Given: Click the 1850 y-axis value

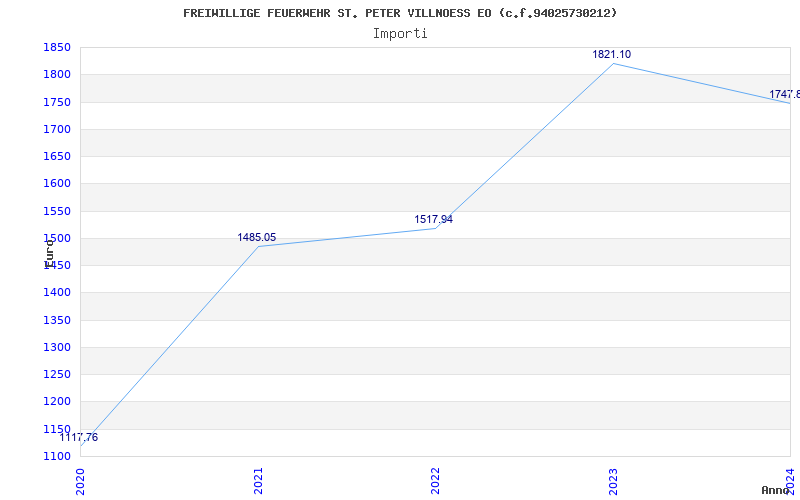Looking at the screenshot, I should click(57, 47).
